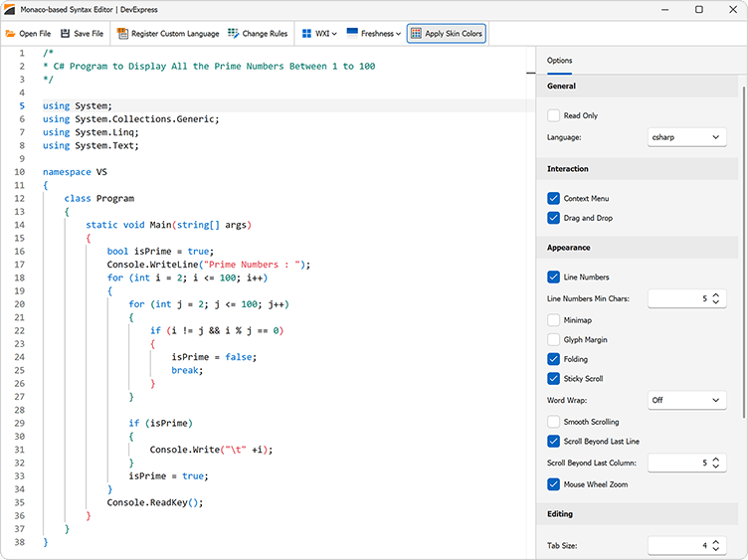
Task: Toggle the Drag and Drop checkbox
Action: (553, 218)
